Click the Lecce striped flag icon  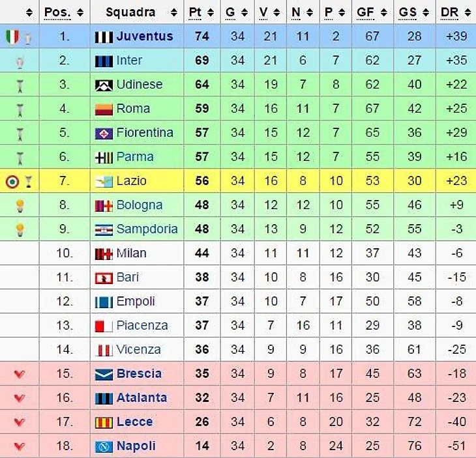(x=104, y=422)
